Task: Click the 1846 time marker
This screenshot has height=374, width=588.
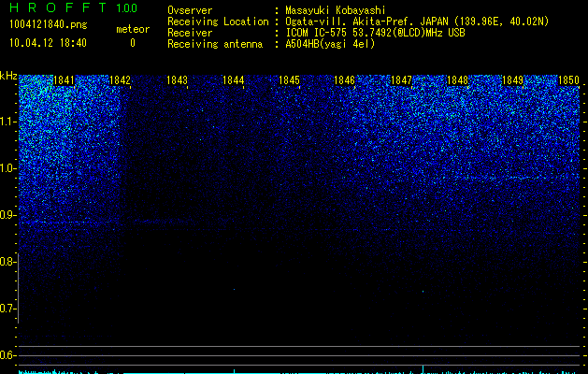Action: (x=345, y=80)
